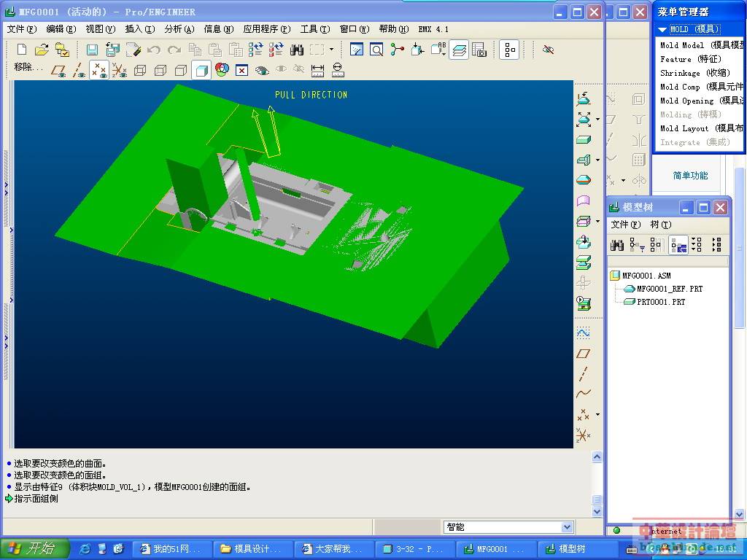
Task: Click the distance measure ruler icon
Action: pyautogui.click(x=317, y=70)
